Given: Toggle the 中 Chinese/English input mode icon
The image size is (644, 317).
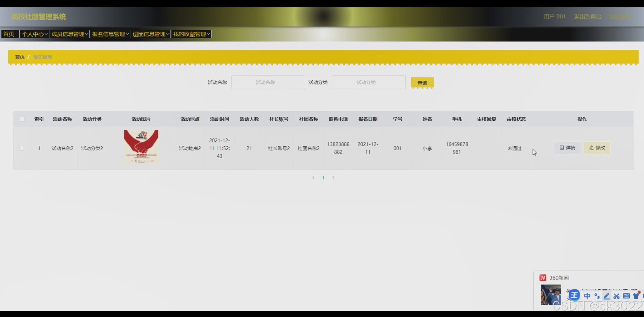Looking at the screenshot, I should click(x=587, y=296).
